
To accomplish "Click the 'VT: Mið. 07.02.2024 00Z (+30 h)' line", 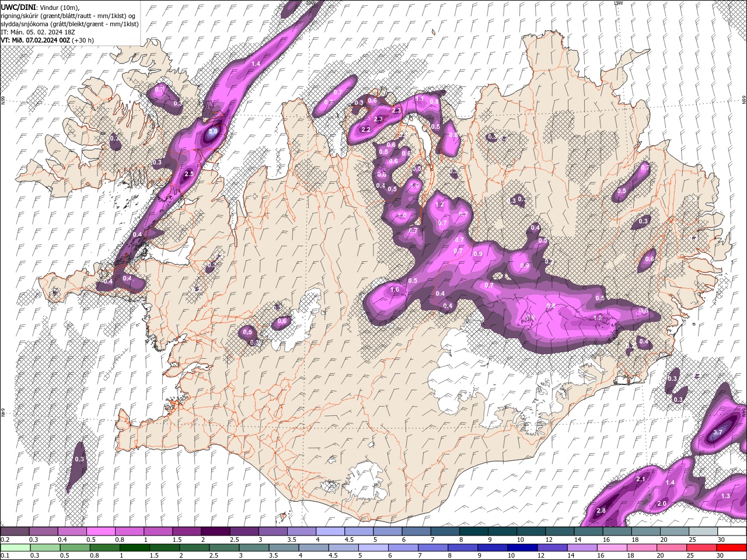I will [x=47, y=40].
